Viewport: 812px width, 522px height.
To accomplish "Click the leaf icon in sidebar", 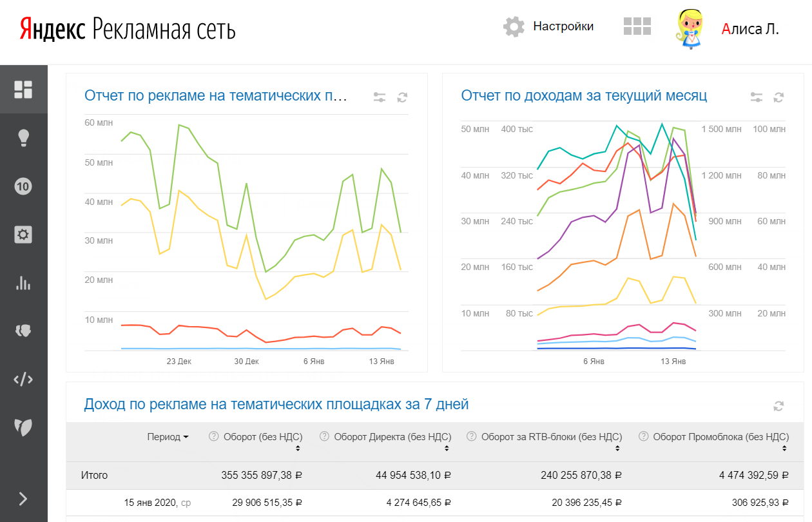I will coord(23,427).
